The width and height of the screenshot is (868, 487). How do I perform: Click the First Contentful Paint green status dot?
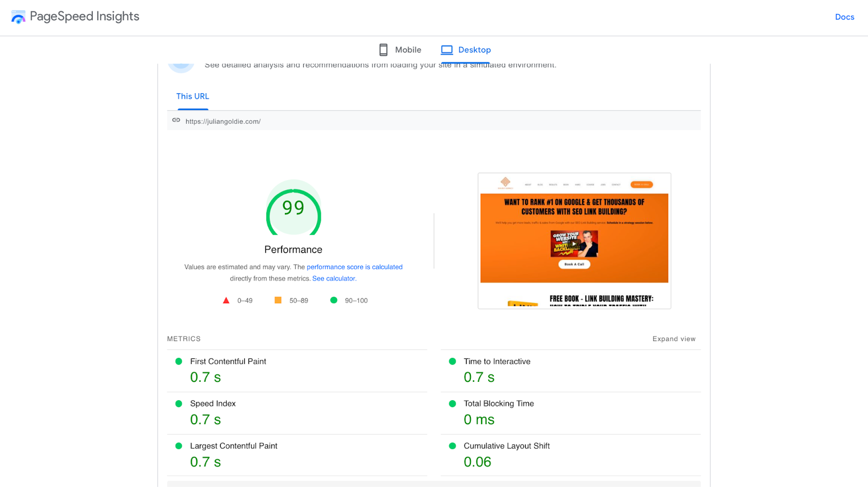[178, 361]
